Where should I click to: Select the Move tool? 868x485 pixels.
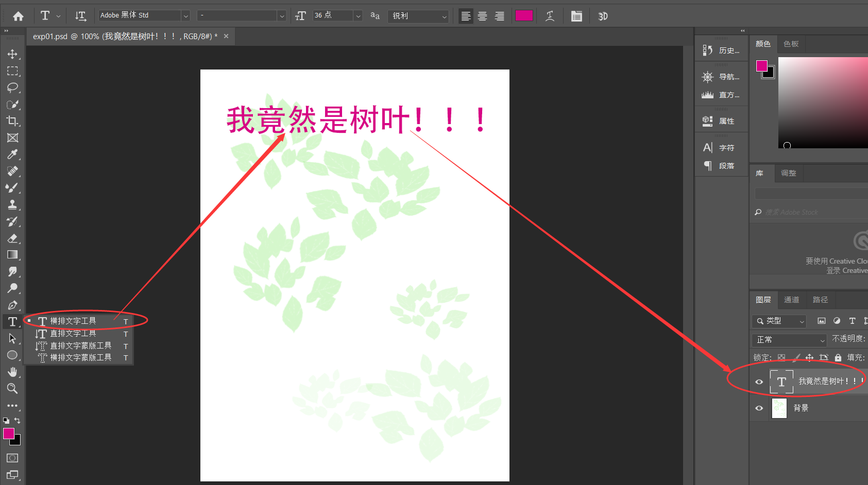(12, 54)
